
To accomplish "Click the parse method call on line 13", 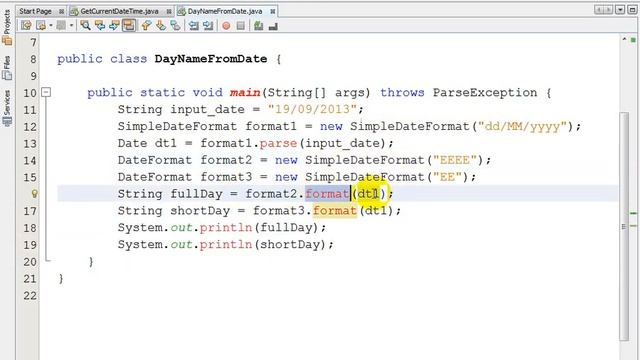I will 278,144.
